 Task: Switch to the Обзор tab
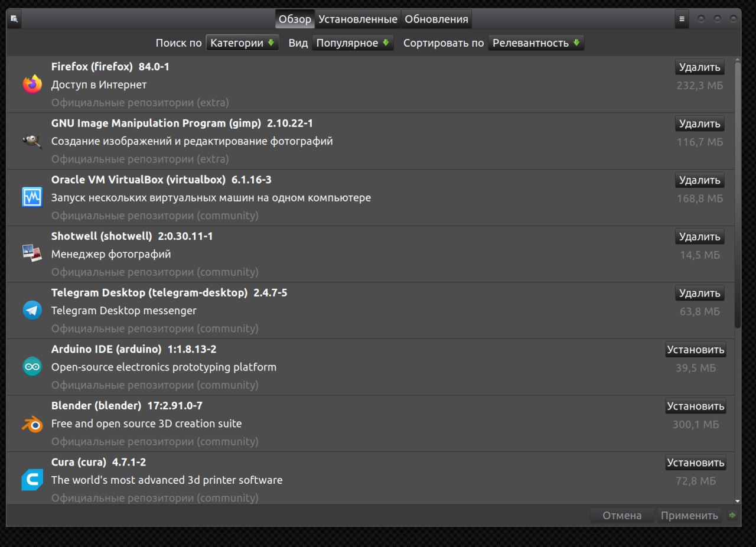pyautogui.click(x=295, y=19)
